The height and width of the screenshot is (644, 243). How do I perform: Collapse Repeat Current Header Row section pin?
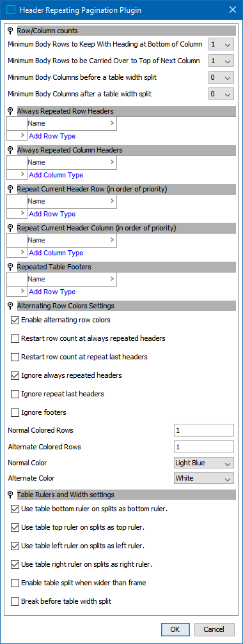pos(11,189)
